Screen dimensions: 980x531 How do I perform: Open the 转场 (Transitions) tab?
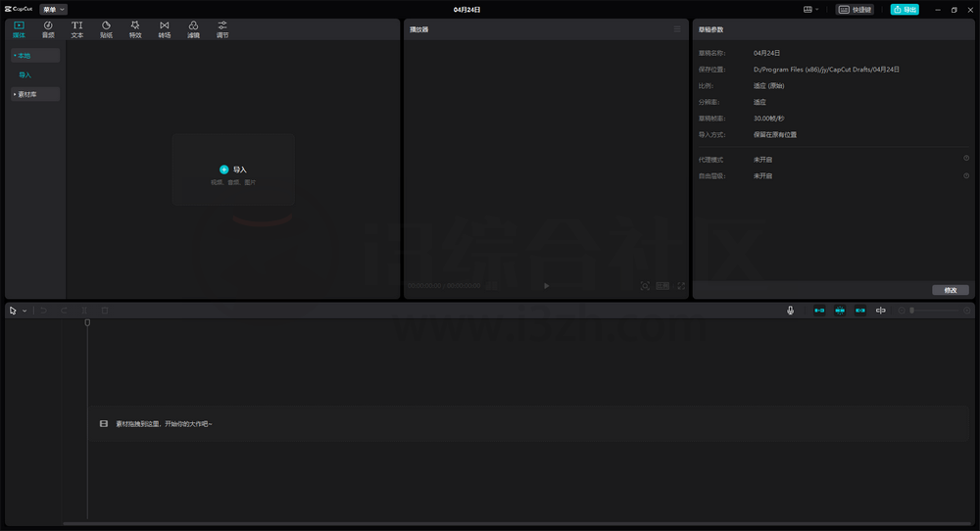165,29
